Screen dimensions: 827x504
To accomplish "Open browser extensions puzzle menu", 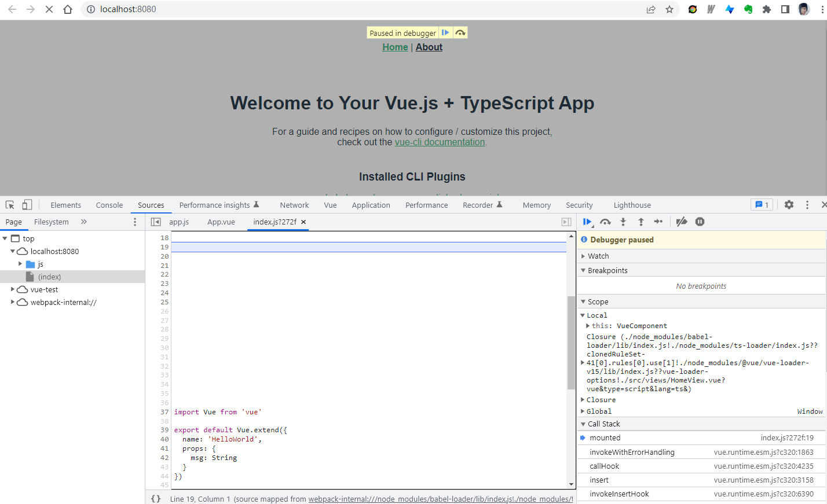I will pyautogui.click(x=767, y=9).
